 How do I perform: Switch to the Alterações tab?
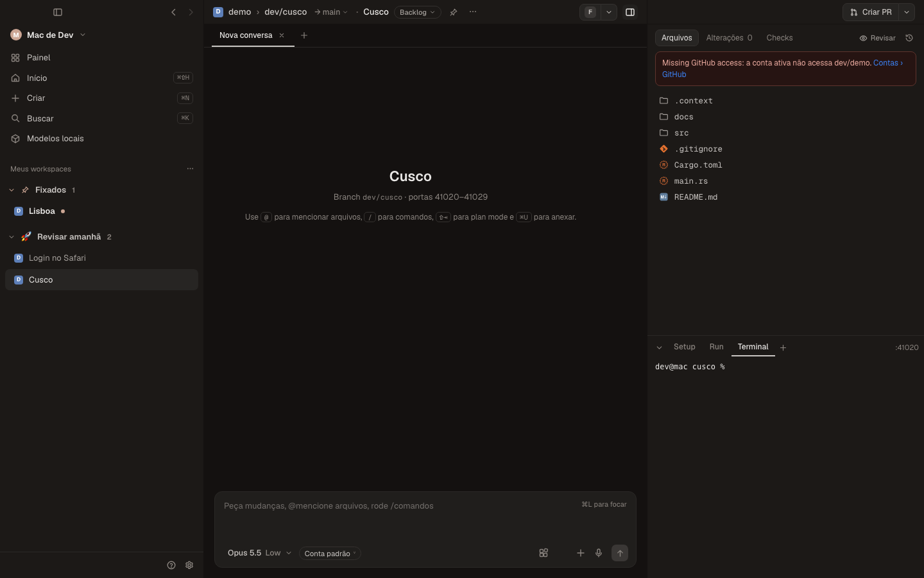tap(729, 38)
